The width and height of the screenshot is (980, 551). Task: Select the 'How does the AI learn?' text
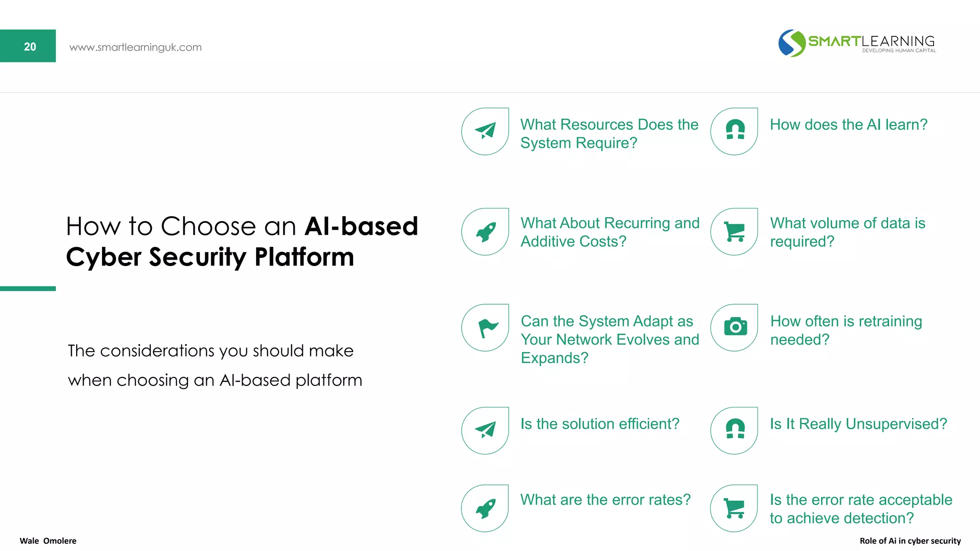[848, 125]
